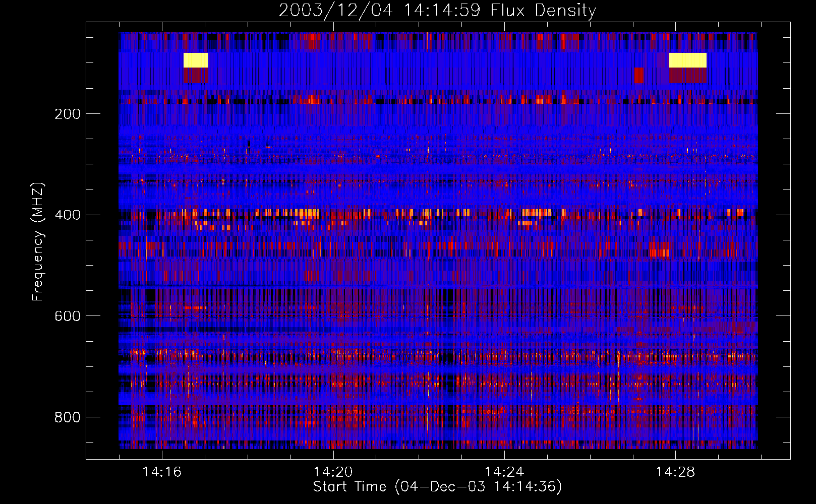Click the 14:24 time tick label

click(x=504, y=472)
